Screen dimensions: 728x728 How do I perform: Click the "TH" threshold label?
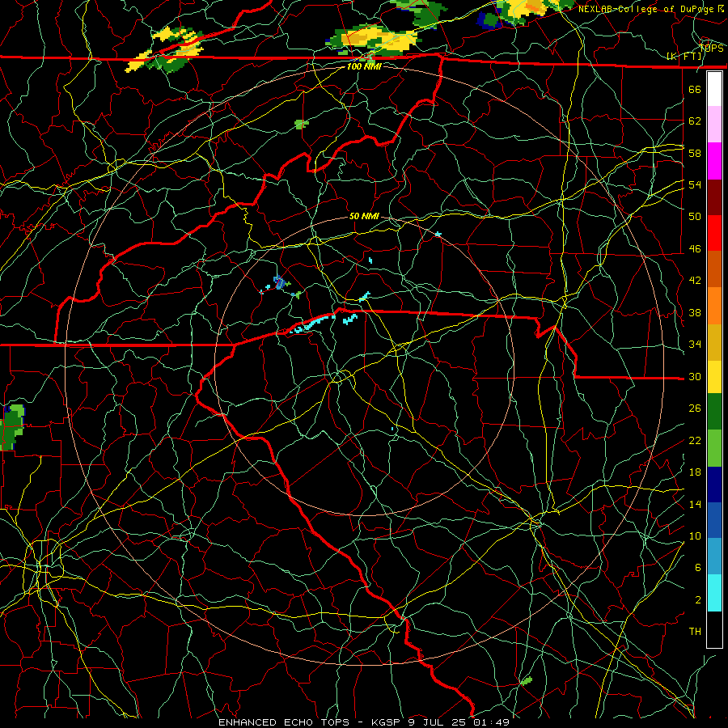[x=695, y=632]
